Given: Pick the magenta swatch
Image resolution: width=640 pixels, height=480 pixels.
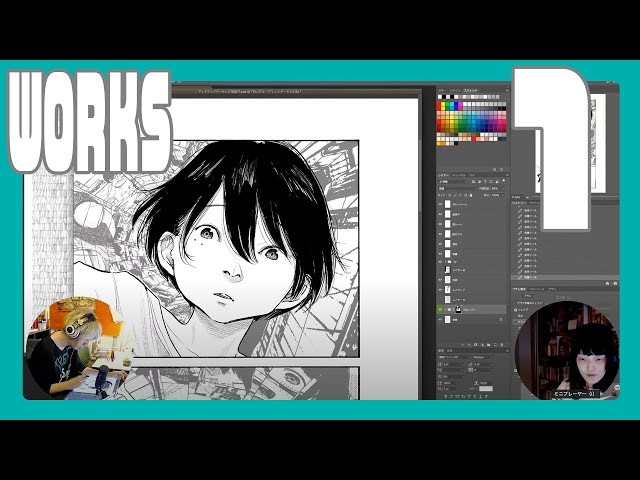Looking at the screenshot, I should point(460,104).
